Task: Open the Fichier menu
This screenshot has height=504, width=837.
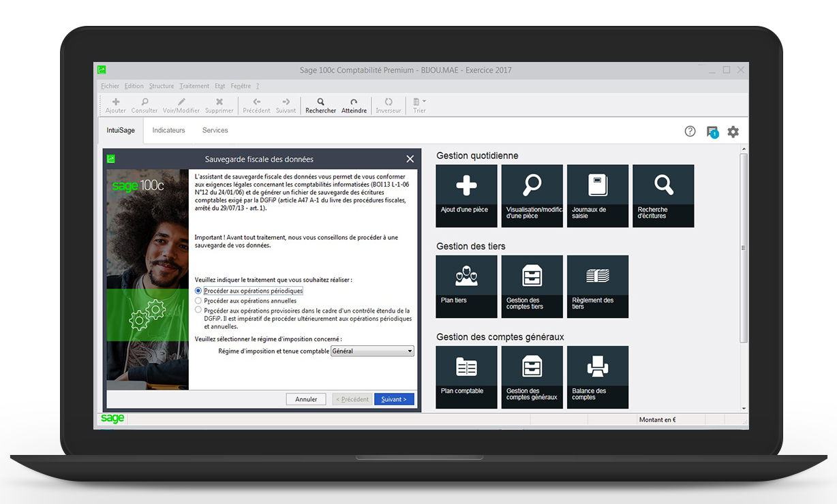Action: point(110,86)
